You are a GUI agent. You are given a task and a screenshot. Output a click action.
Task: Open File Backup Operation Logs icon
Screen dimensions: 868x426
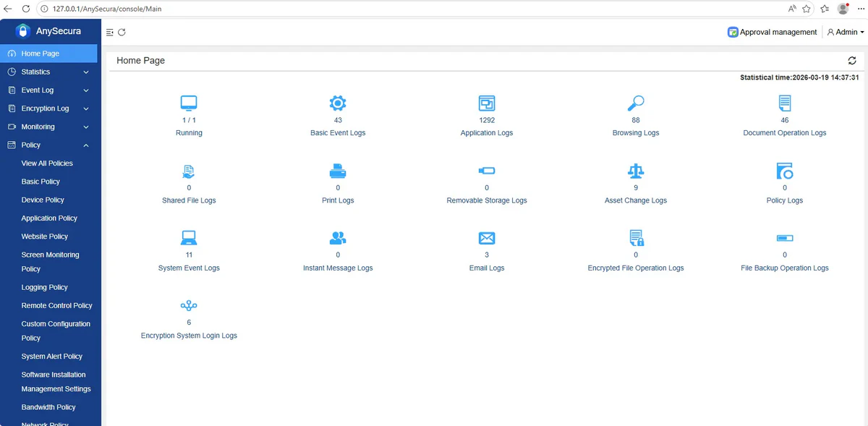pyautogui.click(x=785, y=238)
